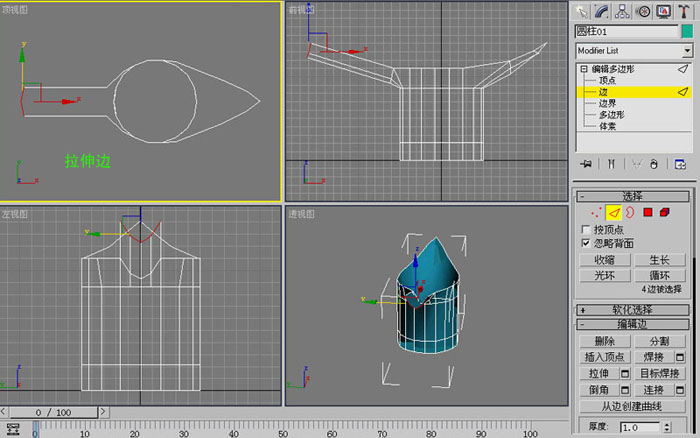Open the Create panel tab icon
The height and width of the screenshot is (438, 700).
(x=581, y=12)
